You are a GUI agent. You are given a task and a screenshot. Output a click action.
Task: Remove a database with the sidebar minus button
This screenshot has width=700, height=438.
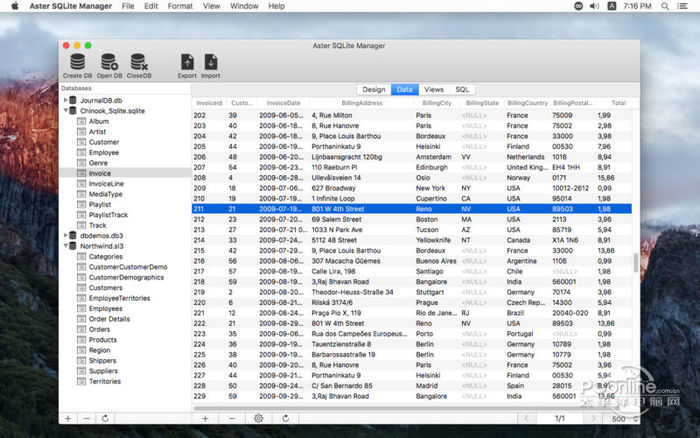(x=87, y=418)
